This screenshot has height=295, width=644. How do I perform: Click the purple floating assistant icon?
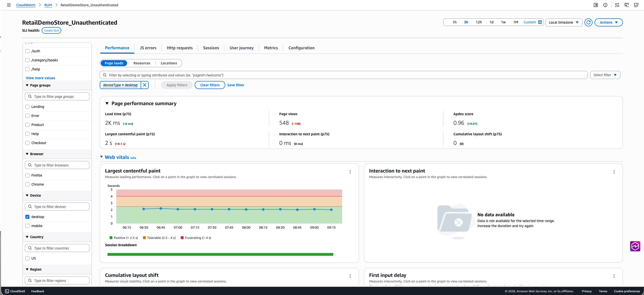click(x=635, y=246)
